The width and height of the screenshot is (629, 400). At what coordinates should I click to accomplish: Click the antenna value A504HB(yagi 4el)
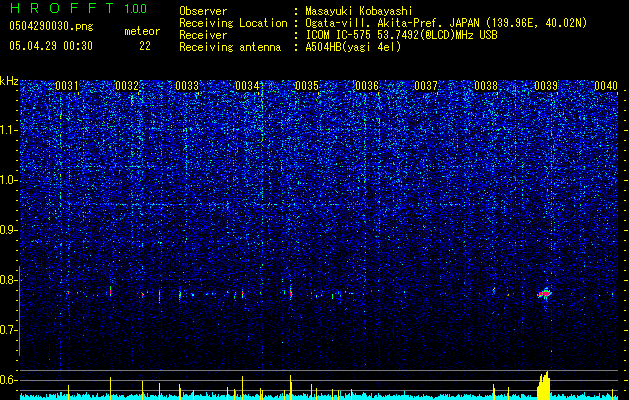tap(353, 47)
